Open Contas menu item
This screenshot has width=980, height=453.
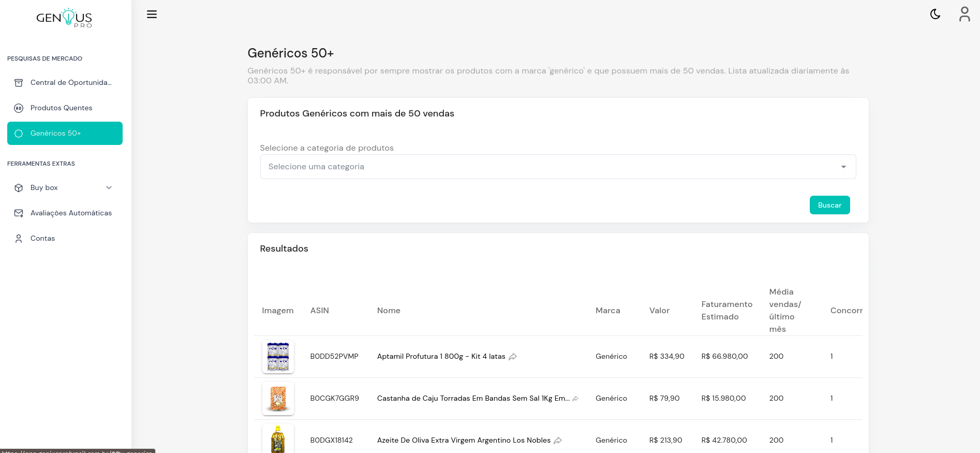coord(65,239)
